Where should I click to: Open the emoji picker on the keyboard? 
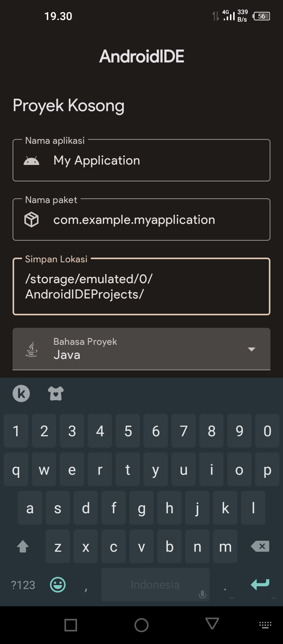pos(58,585)
